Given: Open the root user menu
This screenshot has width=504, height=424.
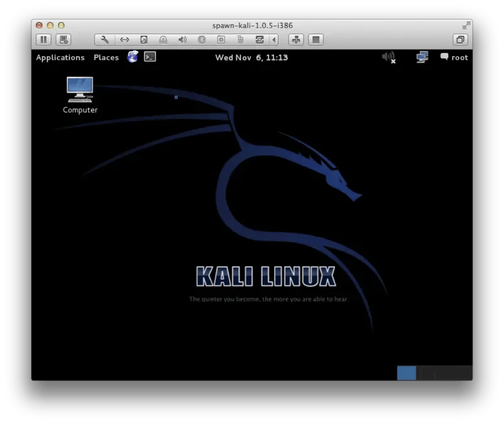Looking at the screenshot, I should 454,57.
